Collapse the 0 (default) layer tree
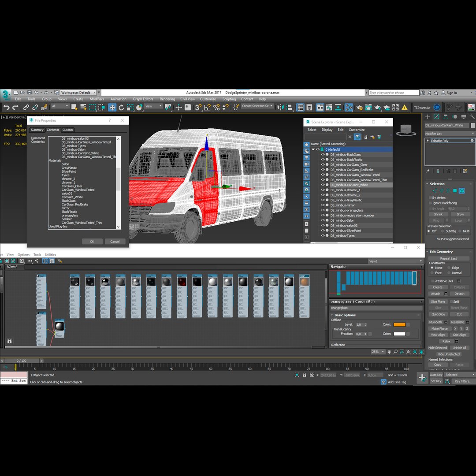 313,149
